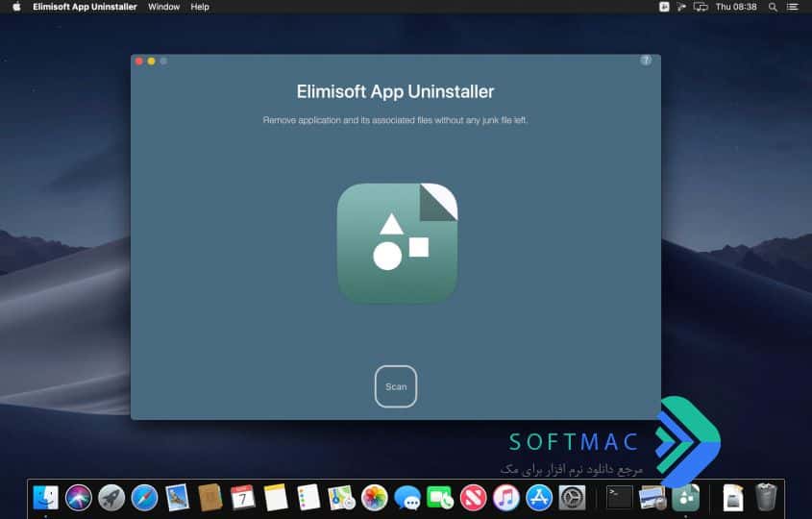The height and width of the screenshot is (519, 812).
Task: Open Photos from the dock
Action: pos(375,498)
